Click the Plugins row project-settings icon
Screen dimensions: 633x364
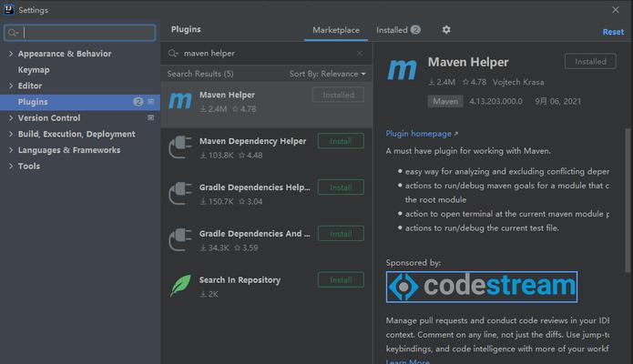[150, 102]
